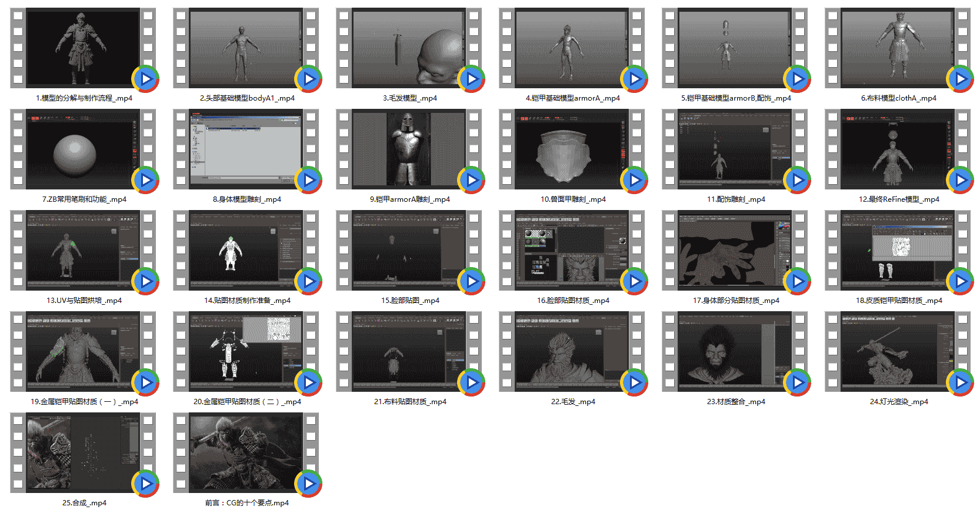980x523 pixels.
Task: Select the 12.最终ReFine模型_.mp4 video icon
Action: [898, 149]
